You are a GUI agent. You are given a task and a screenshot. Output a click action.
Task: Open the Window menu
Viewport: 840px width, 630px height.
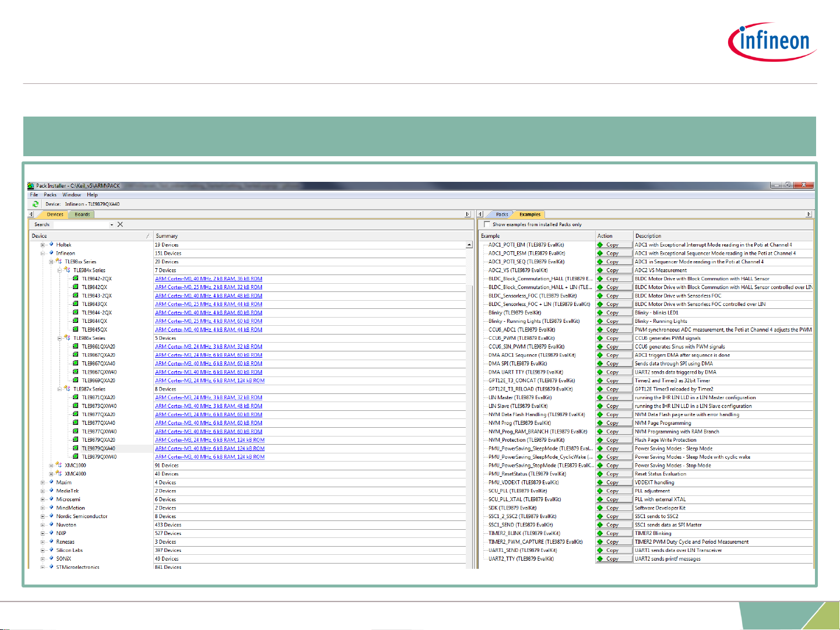tap(72, 195)
